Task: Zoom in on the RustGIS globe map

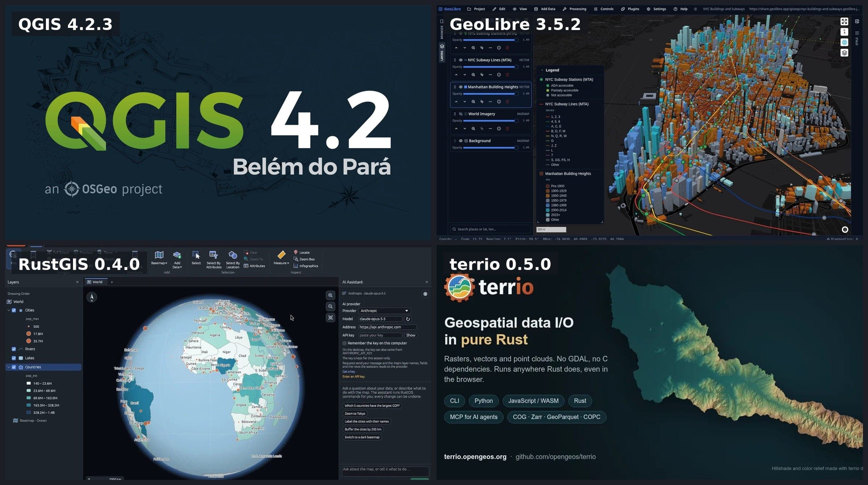Action: 331,295
